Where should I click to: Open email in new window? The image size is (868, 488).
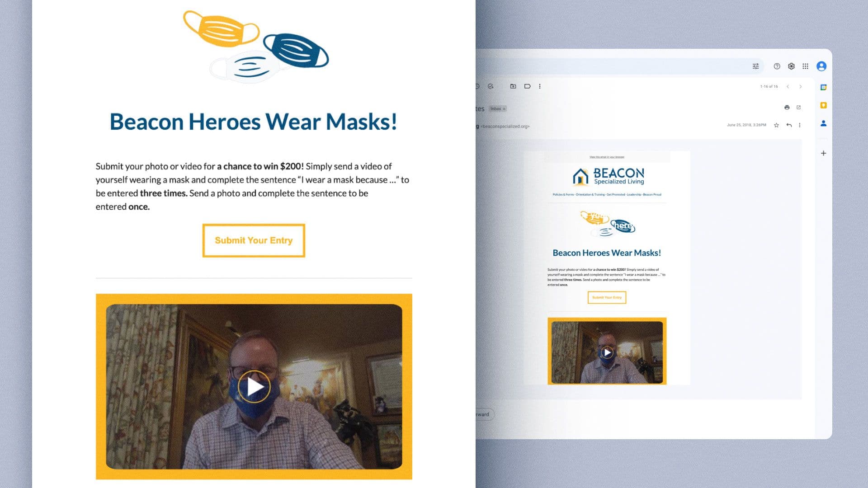click(x=799, y=108)
